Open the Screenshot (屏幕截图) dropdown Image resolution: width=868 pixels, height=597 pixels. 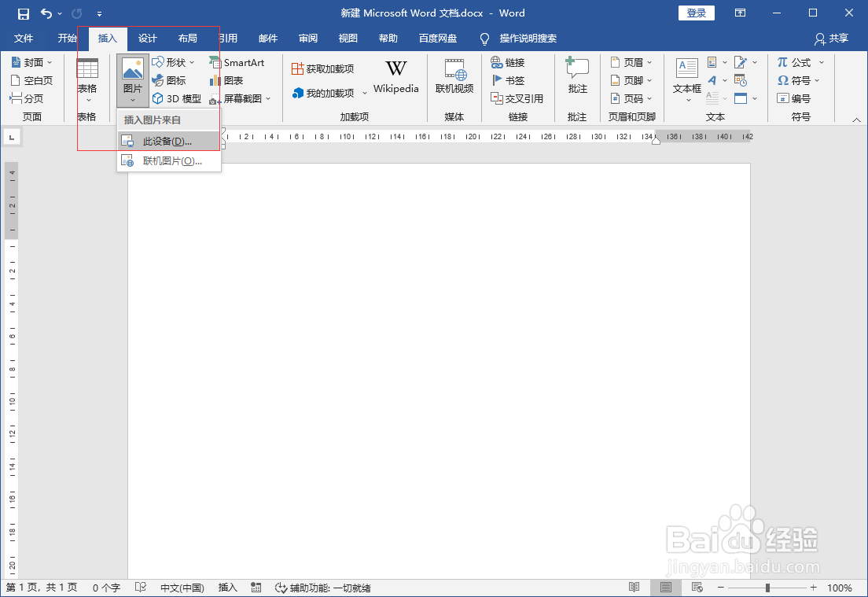[268, 98]
